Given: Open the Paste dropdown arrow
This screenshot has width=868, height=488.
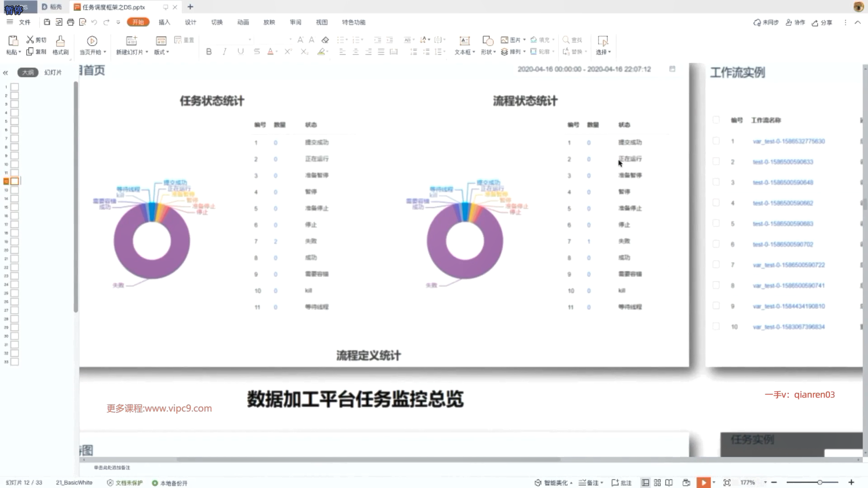Looking at the screenshot, I should coord(20,52).
